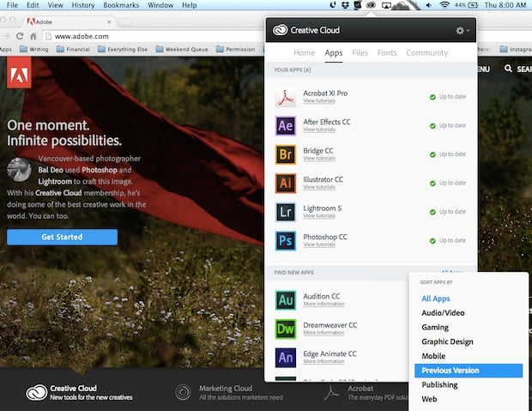The height and width of the screenshot is (411, 532).
Task: Select the Apps tab in Creative Cloud
Action: [x=334, y=53]
